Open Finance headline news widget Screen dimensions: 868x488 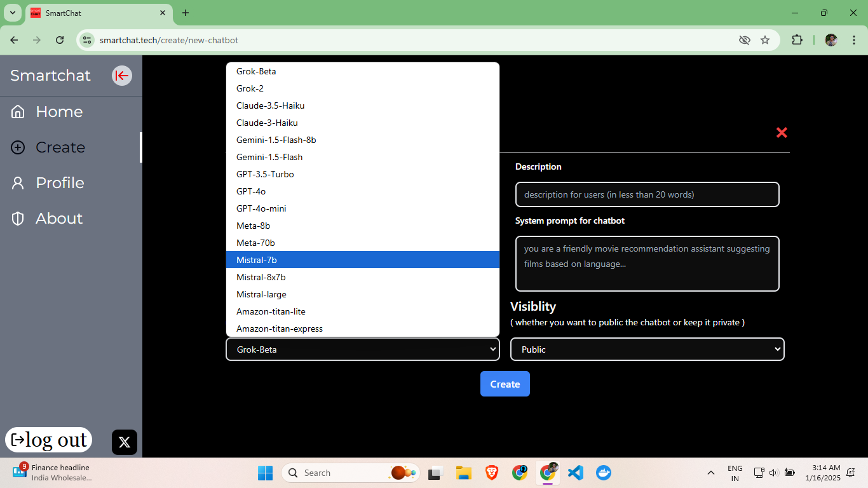tap(52, 473)
